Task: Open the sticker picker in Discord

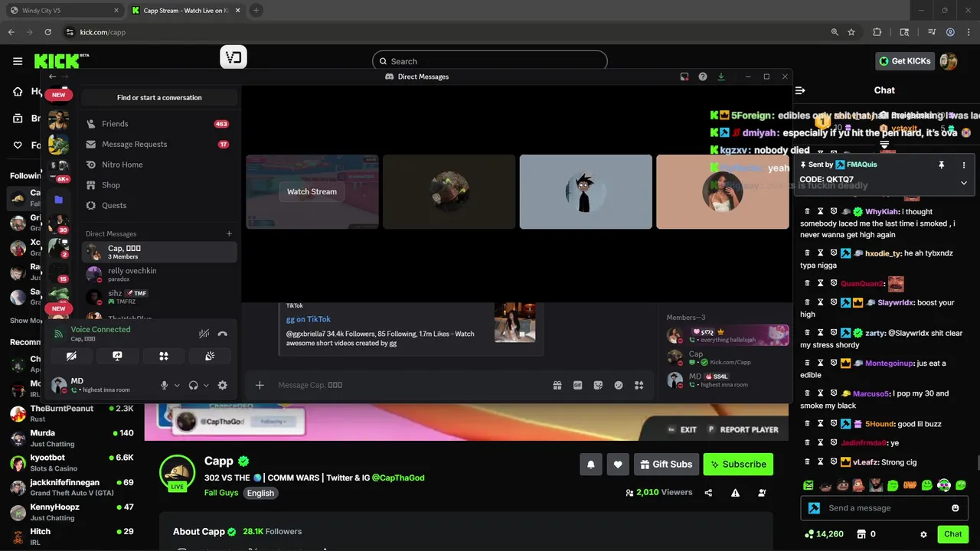Action: (598, 385)
